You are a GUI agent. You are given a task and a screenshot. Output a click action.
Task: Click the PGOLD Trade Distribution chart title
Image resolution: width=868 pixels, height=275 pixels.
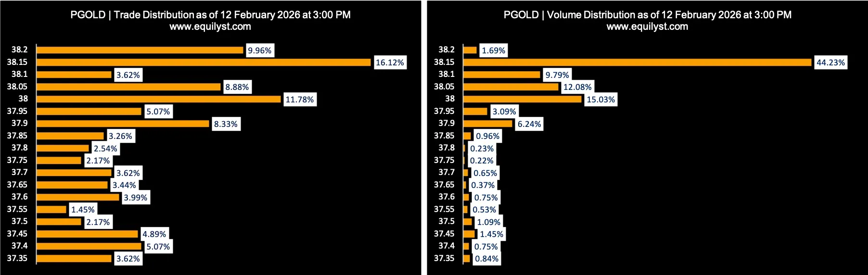point(210,15)
